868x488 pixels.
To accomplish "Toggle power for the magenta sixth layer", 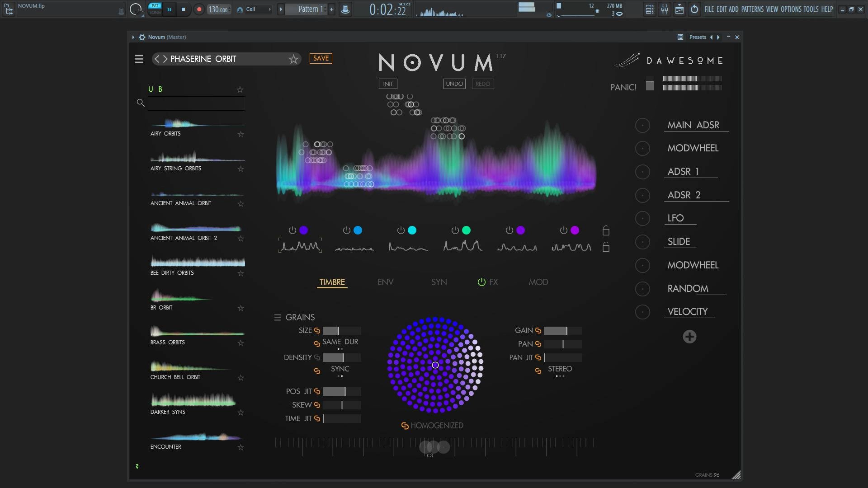I will tap(564, 230).
